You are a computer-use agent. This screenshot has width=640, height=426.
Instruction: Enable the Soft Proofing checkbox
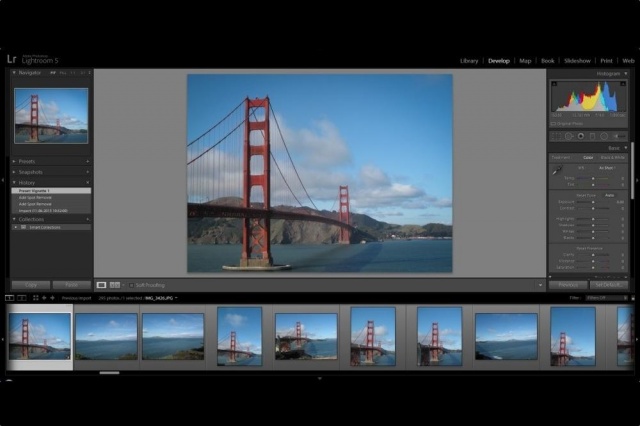[131, 285]
